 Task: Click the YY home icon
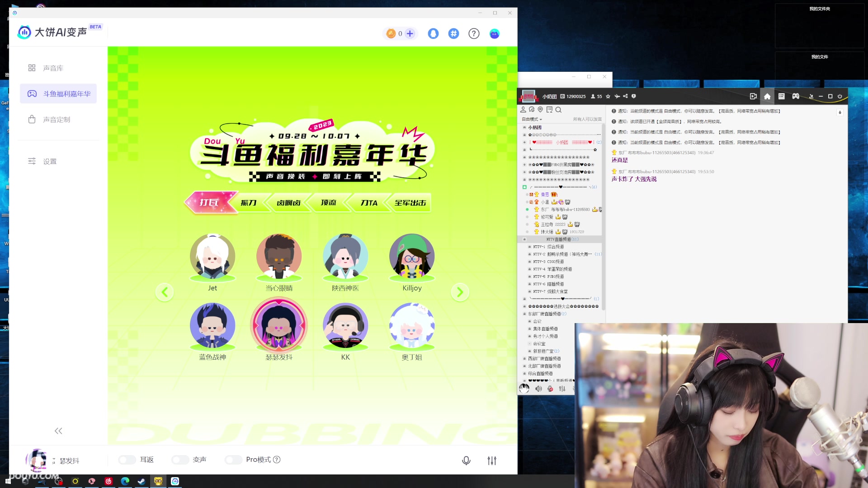pos(767,96)
